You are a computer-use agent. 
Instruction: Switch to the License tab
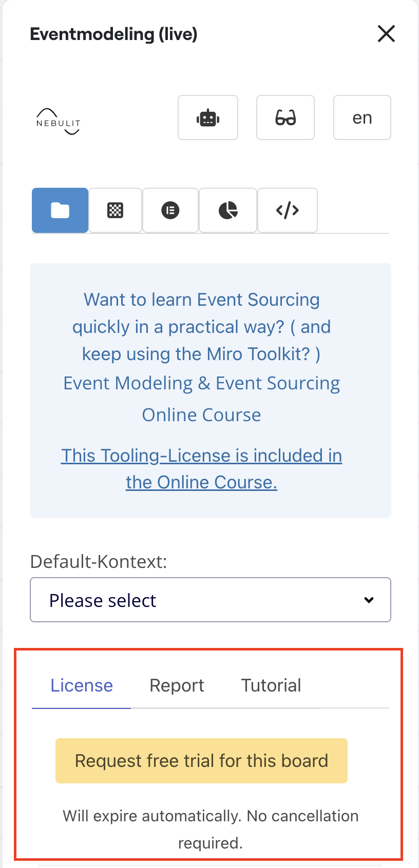click(81, 685)
